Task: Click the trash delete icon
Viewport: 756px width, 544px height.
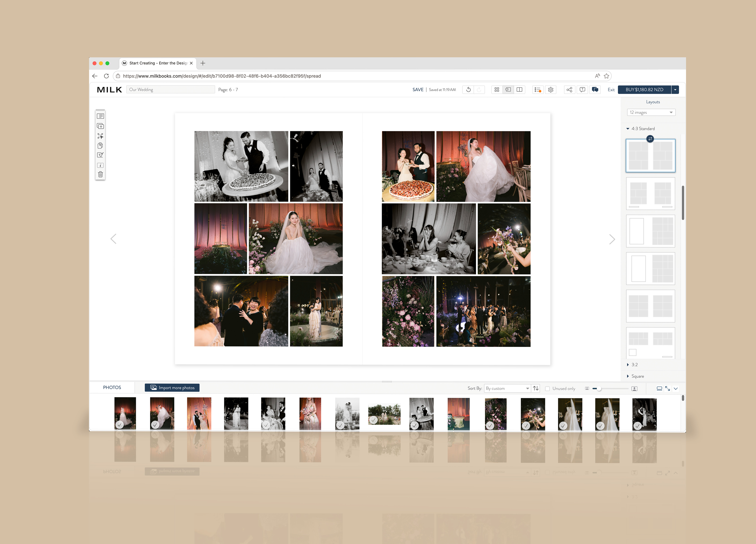Action: coord(100,174)
